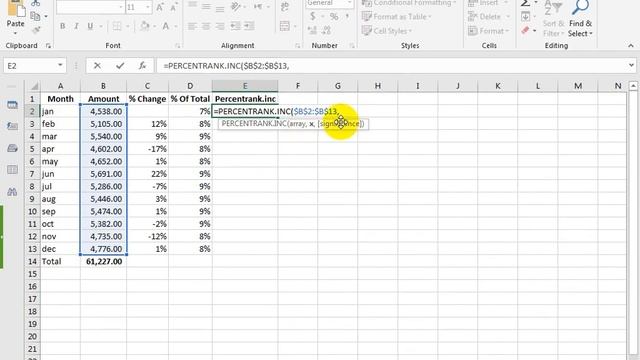Image resolution: width=640 pixels, height=360 pixels.
Task: Collapse the ribbon with chevron
Action: [631, 46]
